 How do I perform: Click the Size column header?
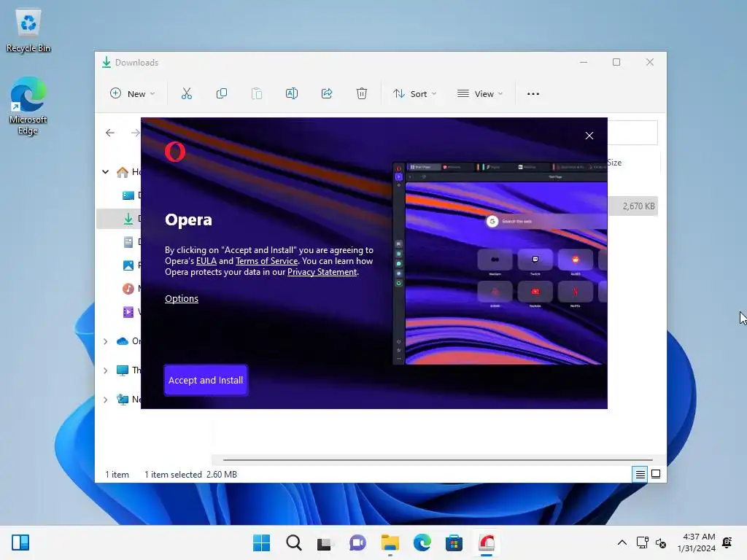[614, 163]
